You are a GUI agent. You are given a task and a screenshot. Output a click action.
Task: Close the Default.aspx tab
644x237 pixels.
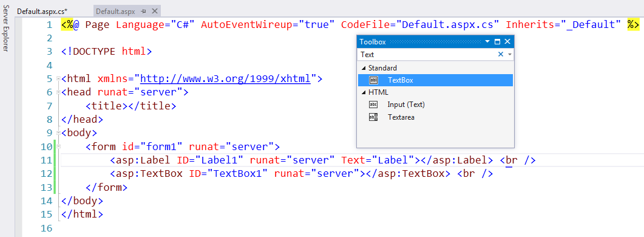(x=154, y=11)
